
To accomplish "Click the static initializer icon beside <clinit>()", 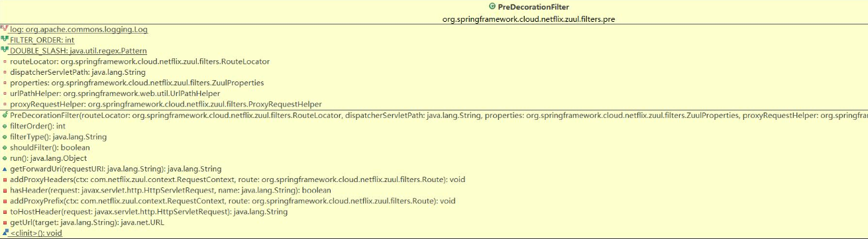I will 5,233.
